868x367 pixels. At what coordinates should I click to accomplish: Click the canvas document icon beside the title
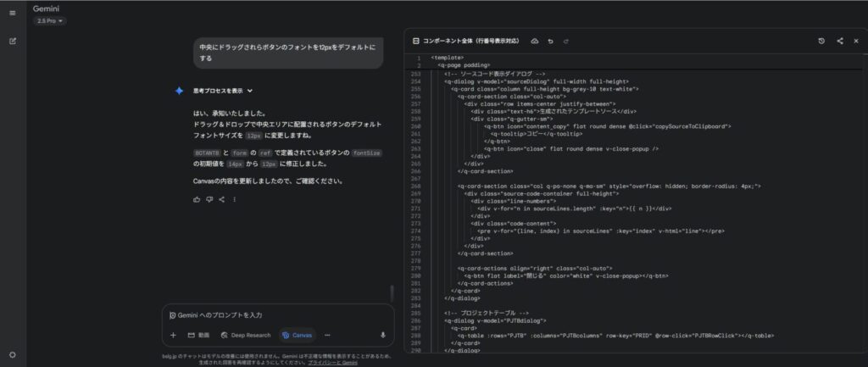415,41
